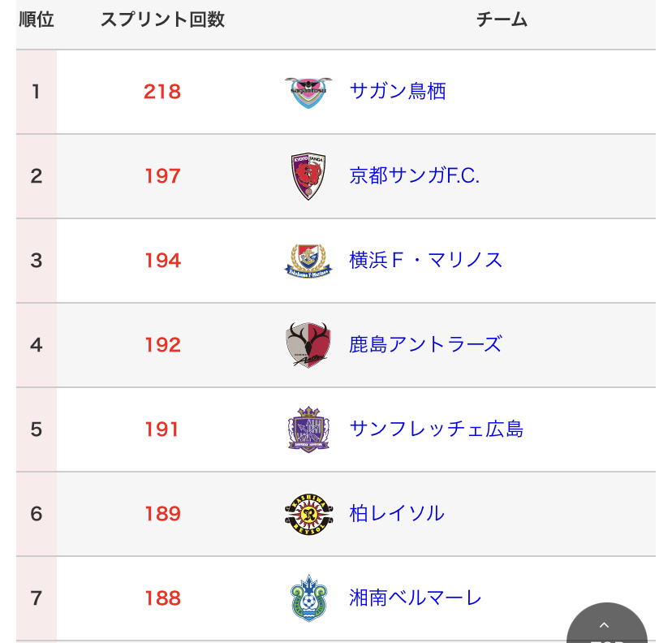Open the 湘南ベルマーレ team link
Viewport: 672px width, 643px height.
point(416,598)
